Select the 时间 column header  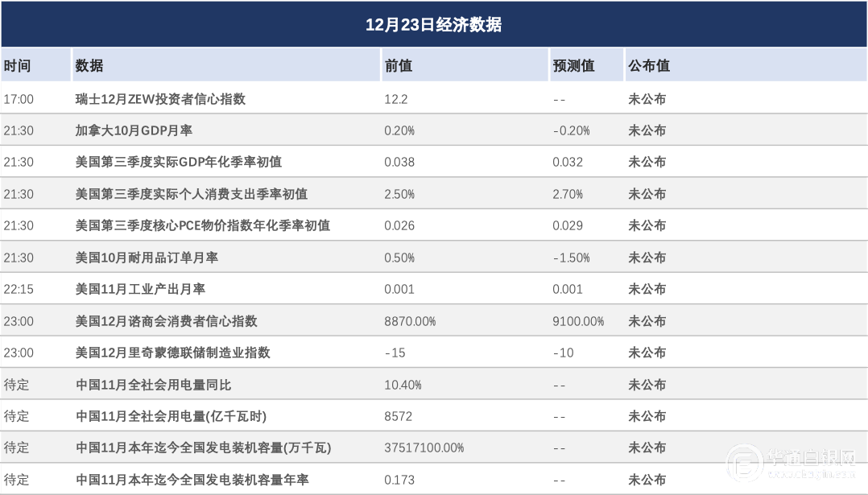tap(17, 66)
